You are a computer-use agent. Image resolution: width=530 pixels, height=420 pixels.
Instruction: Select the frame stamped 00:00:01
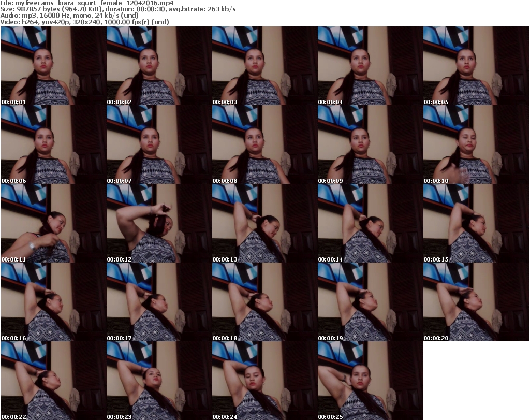tap(54, 66)
